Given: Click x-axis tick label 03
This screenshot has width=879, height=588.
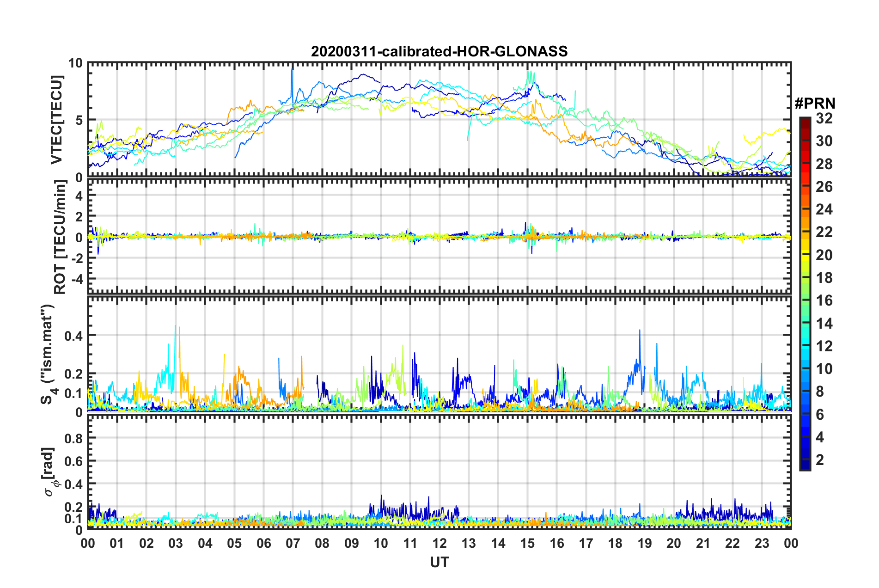Looking at the screenshot, I should pyautogui.click(x=176, y=543).
